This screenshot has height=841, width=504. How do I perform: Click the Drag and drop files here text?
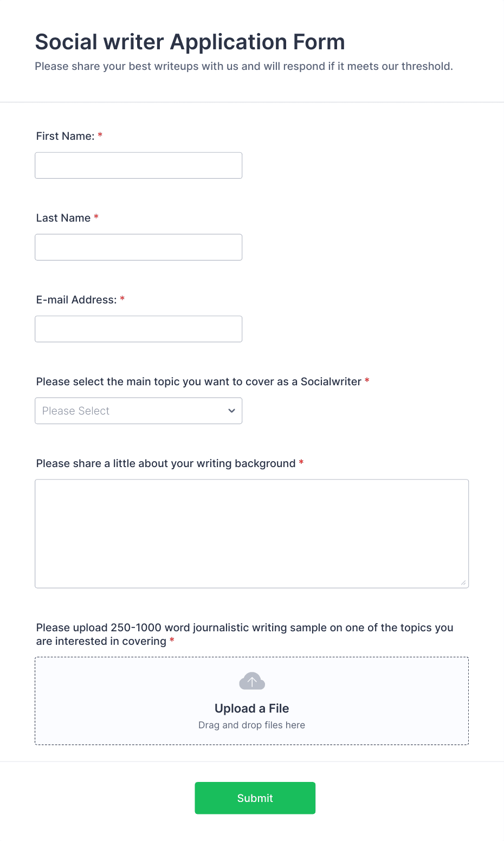(x=252, y=725)
